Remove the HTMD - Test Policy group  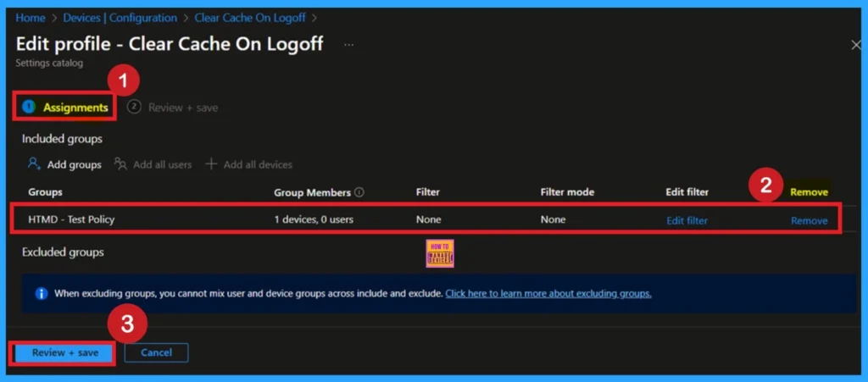pyautogui.click(x=809, y=220)
